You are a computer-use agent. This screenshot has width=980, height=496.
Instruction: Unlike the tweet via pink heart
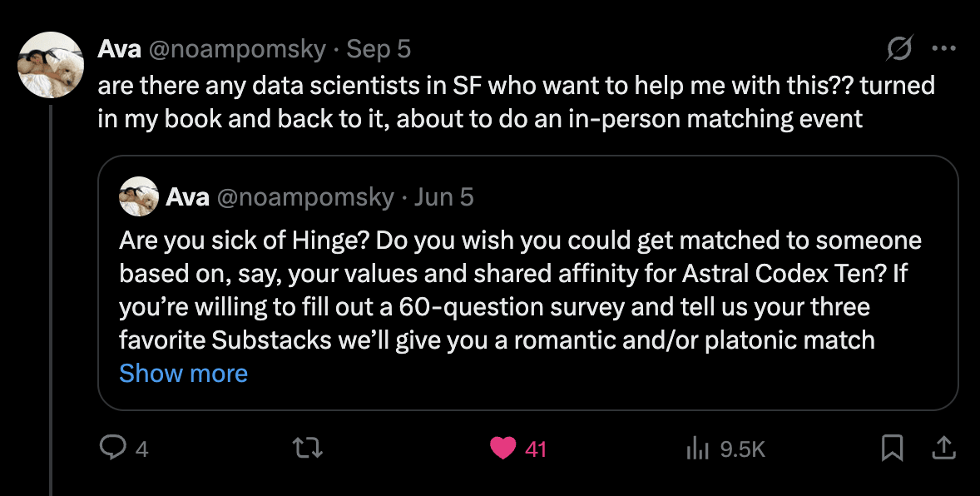click(502, 449)
